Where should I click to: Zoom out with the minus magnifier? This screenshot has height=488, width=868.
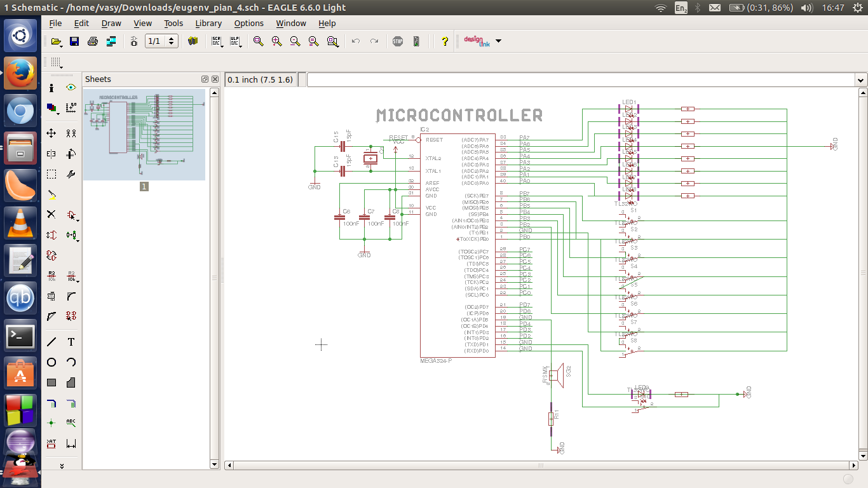pyautogui.click(x=295, y=41)
